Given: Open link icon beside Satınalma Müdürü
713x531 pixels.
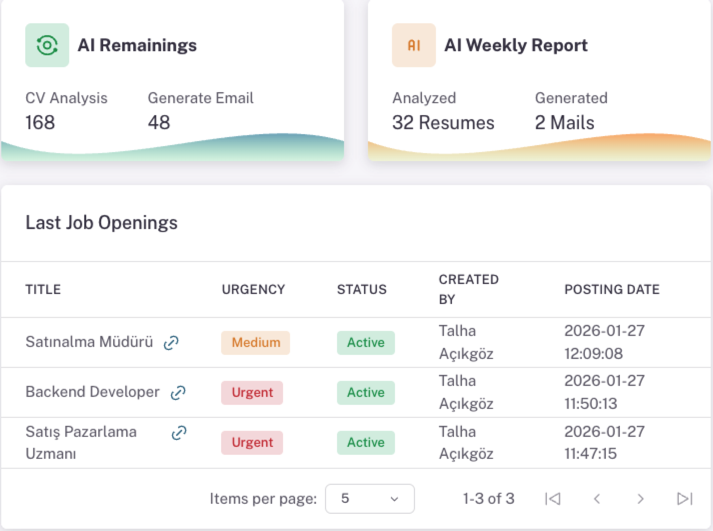Looking at the screenshot, I should [171, 343].
